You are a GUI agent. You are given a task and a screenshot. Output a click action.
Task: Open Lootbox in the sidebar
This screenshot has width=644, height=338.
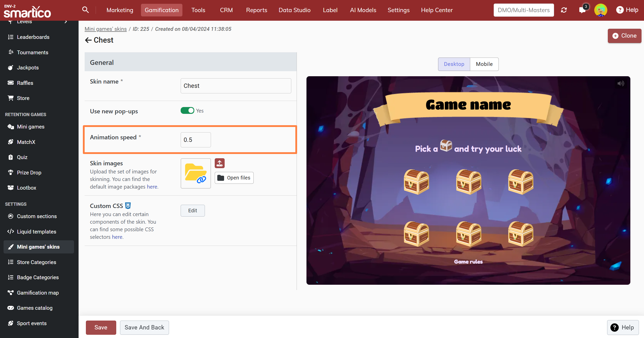(27, 188)
